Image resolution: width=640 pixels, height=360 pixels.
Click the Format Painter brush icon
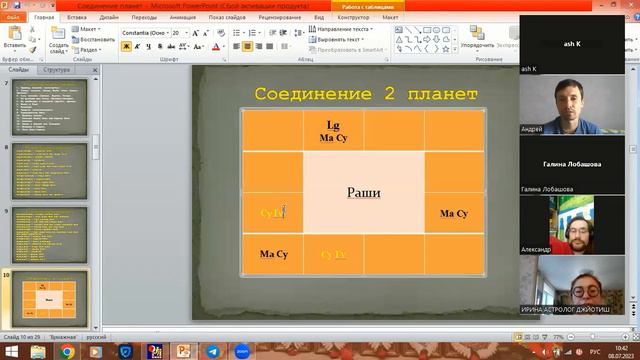click(33, 50)
